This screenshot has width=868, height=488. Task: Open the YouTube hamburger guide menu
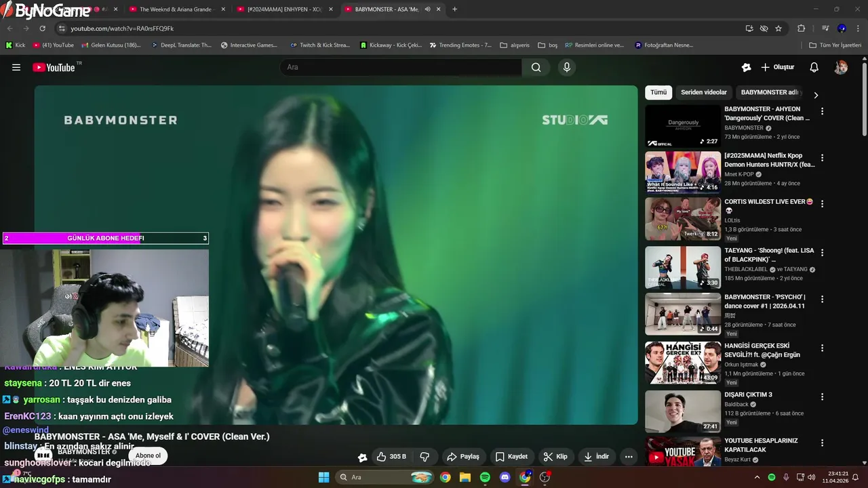point(16,67)
